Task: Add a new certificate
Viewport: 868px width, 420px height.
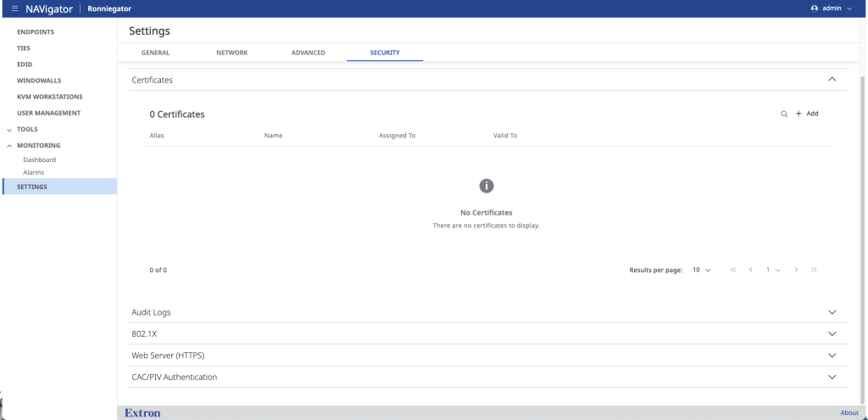Action: point(807,114)
